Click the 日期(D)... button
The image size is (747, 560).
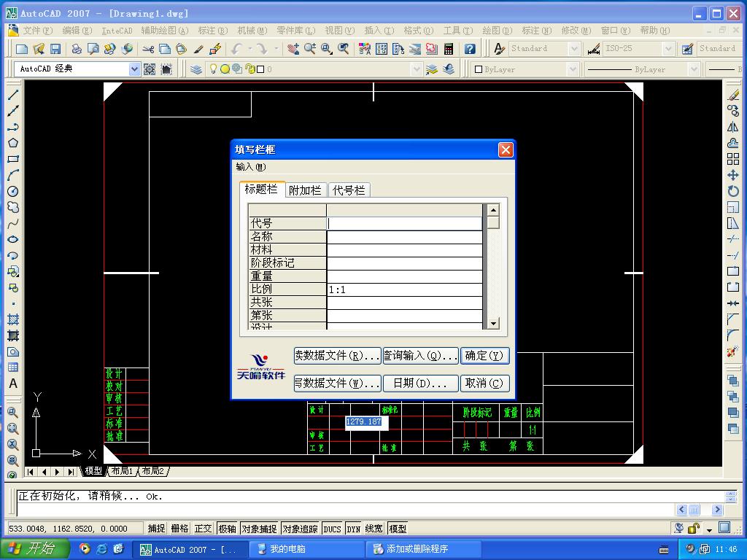421,384
